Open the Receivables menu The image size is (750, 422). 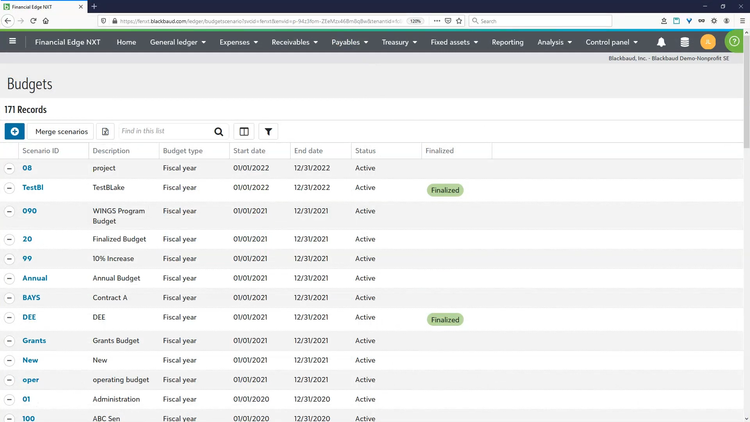tap(294, 42)
